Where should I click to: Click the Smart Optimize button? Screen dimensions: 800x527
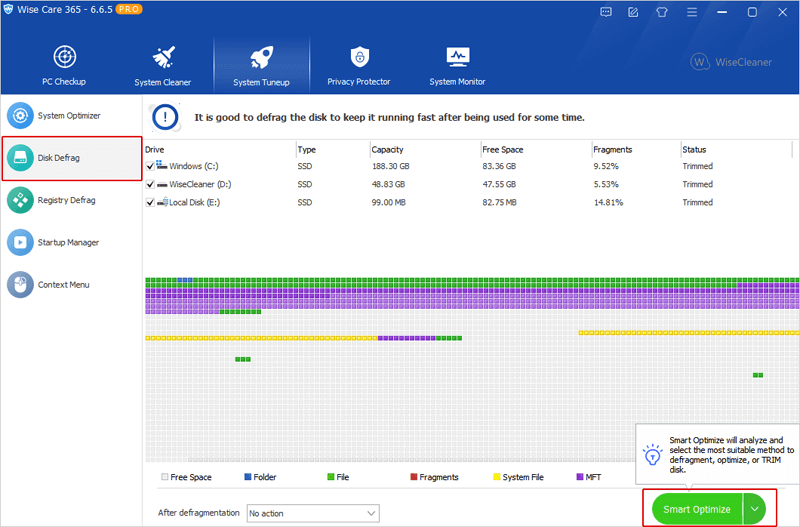(x=697, y=509)
